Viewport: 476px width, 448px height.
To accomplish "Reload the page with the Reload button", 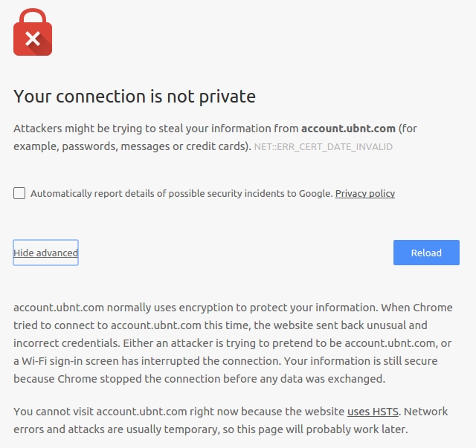I will pos(426,253).
